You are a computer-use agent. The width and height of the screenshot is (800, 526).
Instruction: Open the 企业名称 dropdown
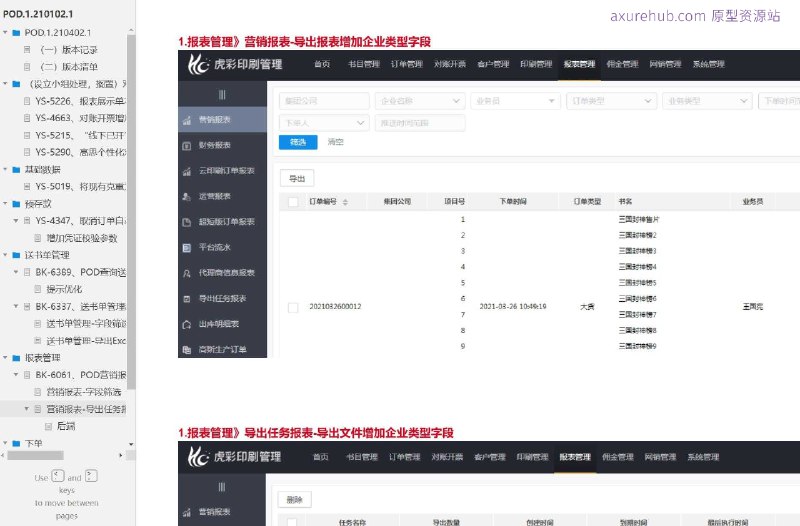point(419,101)
